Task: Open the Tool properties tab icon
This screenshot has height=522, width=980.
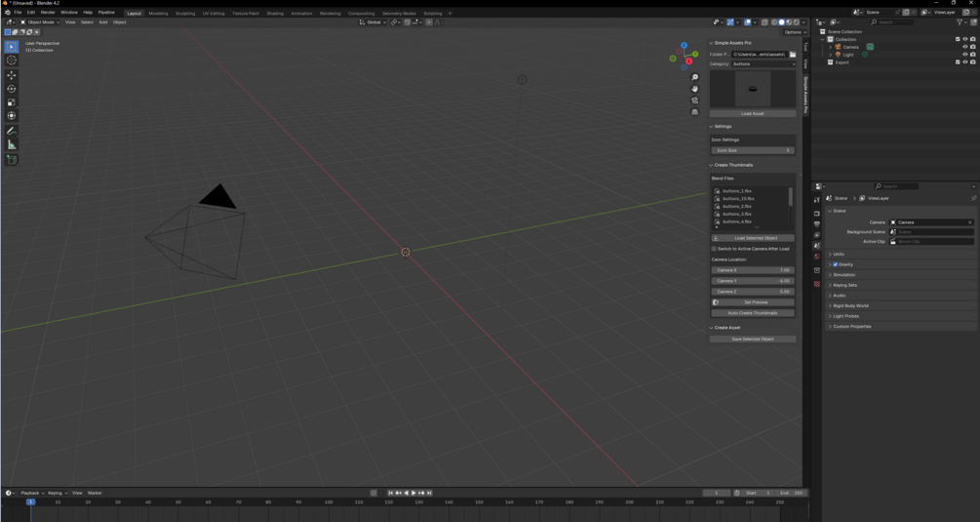Action: click(817, 200)
